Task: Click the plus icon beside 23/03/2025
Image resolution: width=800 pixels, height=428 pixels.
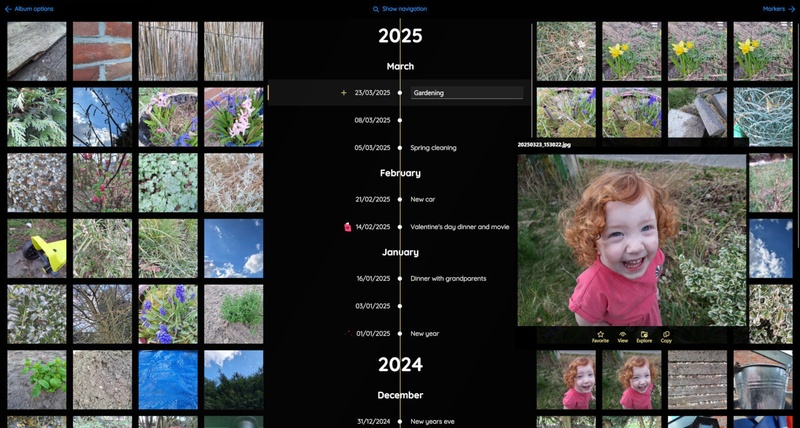Action: (x=344, y=93)
